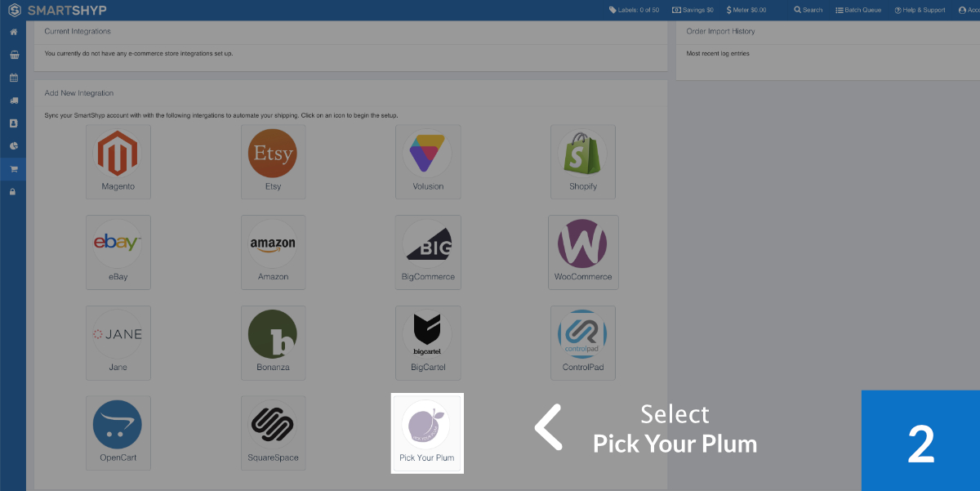Screen dimensions: 980x491
Task: Open the shopping cart sidebar icon
Action: click(13, 169)
